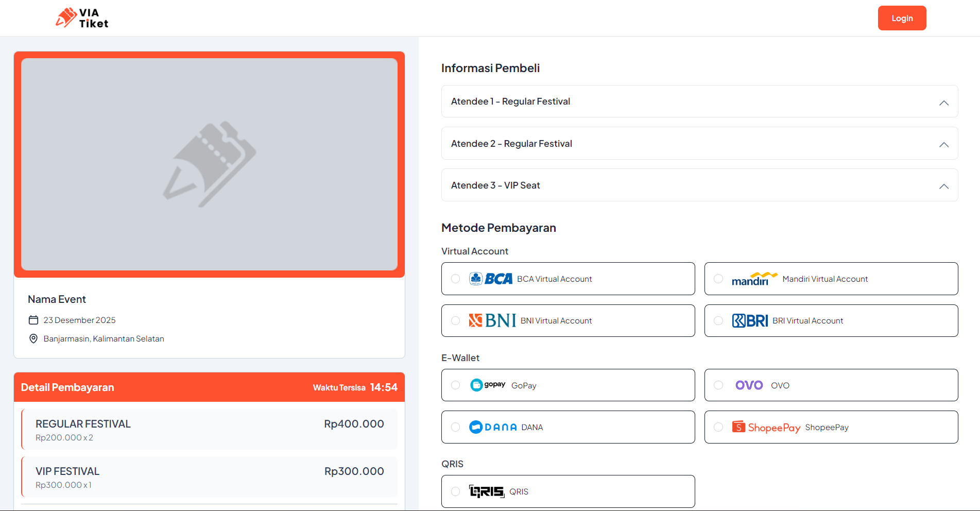Click the ShopeePay logo
The width and height of the screenshot is (980, 511).
click(766, 427)
